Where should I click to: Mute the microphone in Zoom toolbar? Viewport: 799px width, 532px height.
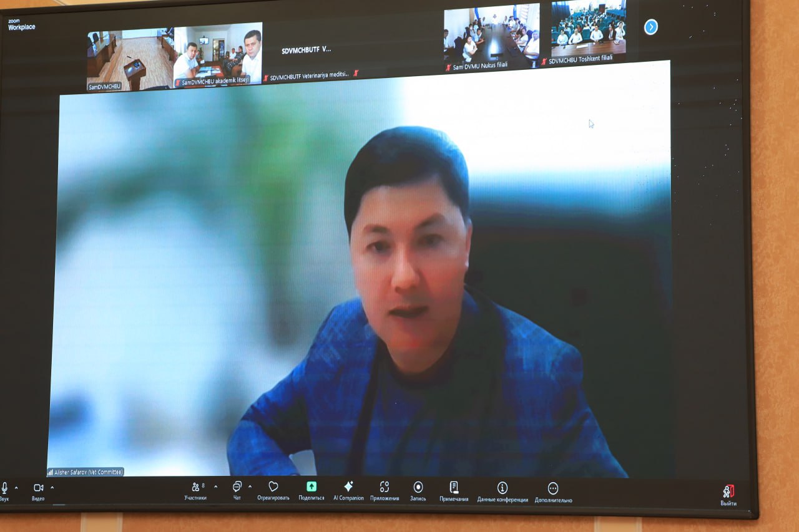pos(4,491)
